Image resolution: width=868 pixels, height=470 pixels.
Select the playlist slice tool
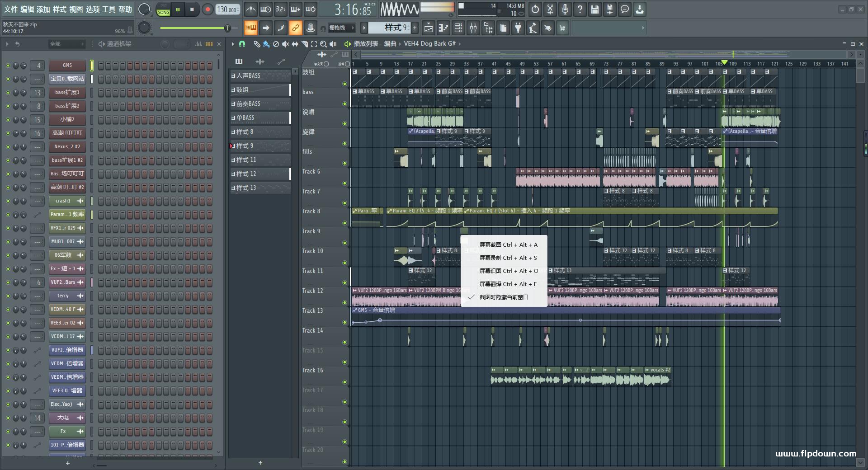(305, 44)
